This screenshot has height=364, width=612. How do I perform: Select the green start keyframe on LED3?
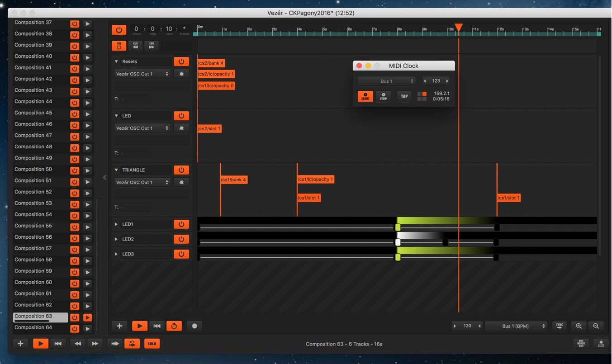pyautogui.click(x=398, y=257)
